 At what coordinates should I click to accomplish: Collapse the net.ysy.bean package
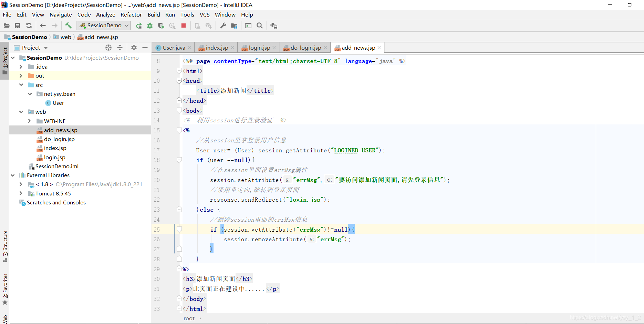point(30,94)
